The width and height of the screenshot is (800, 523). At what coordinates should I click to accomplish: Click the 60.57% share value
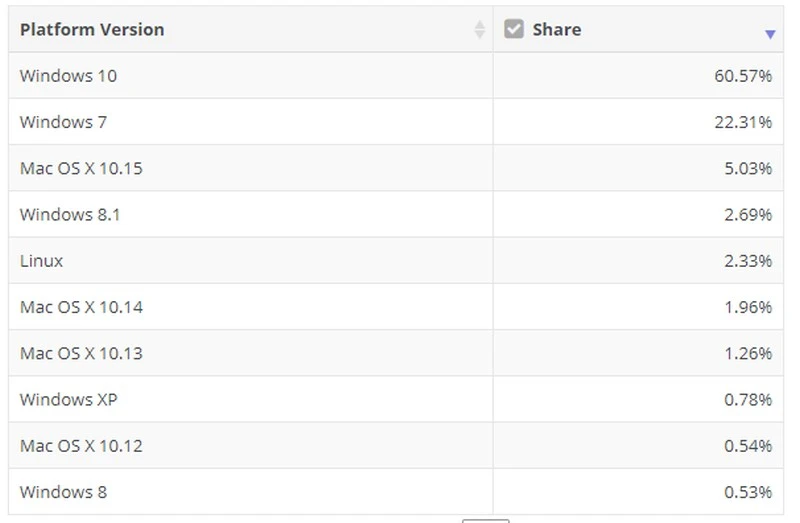[x=743, y=76]
